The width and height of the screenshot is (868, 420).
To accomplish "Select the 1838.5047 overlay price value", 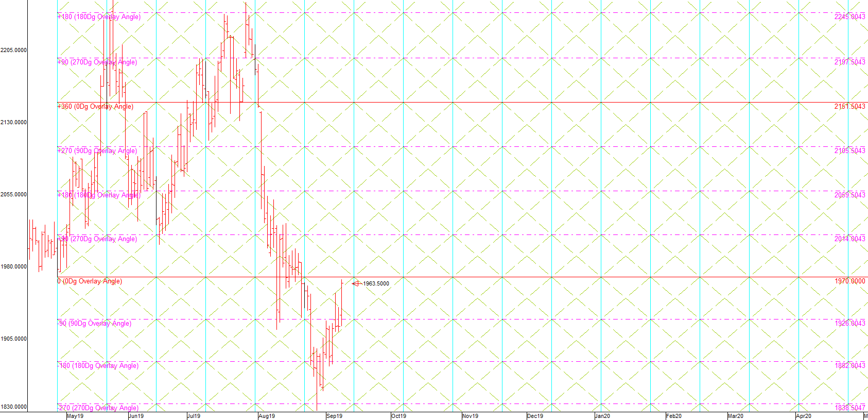I will [850, 408].
